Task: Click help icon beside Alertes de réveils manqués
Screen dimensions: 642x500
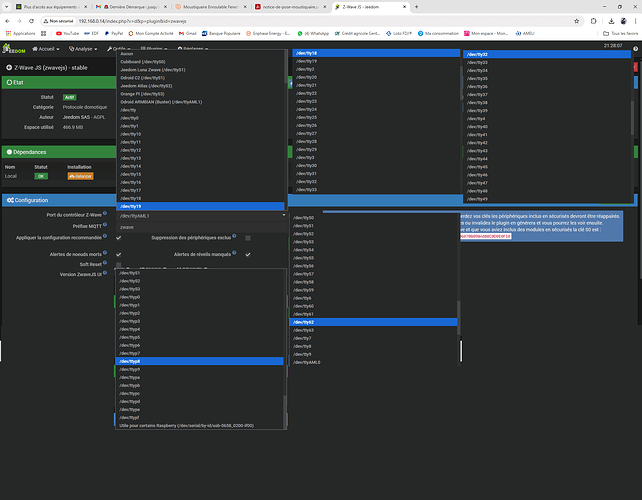Action: tap(234, 253)
